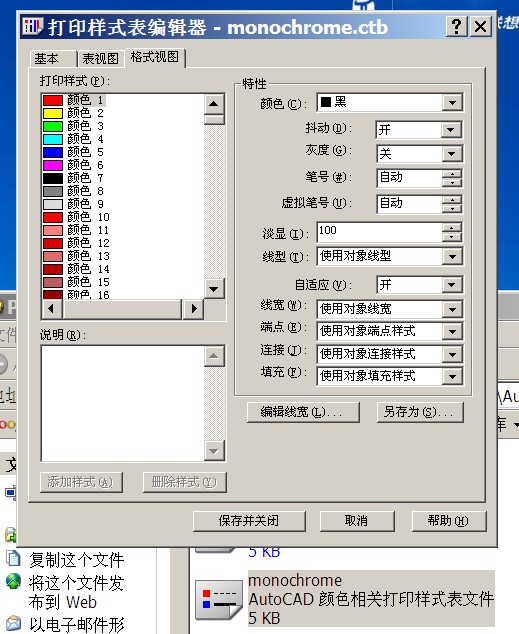Click the help question mark title button
This screenshot has height=634, width=519.
coord(457,27)
